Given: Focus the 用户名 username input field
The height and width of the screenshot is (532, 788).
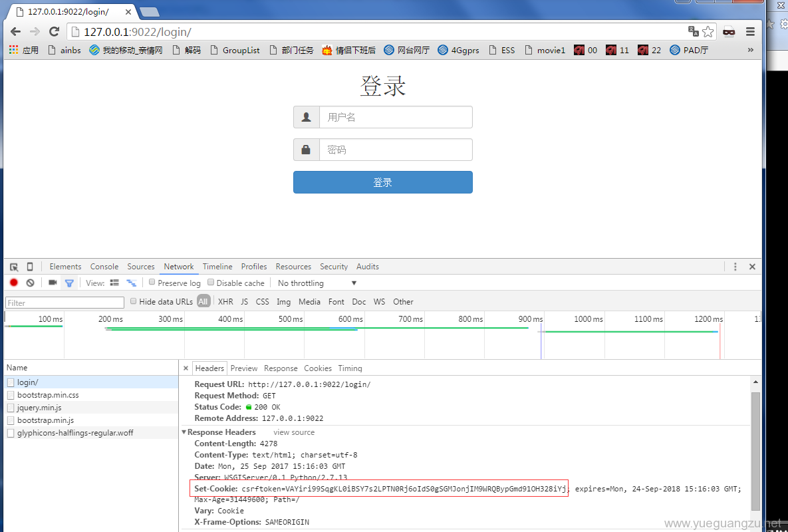Looking at the screenshot, I should point(396,117).
